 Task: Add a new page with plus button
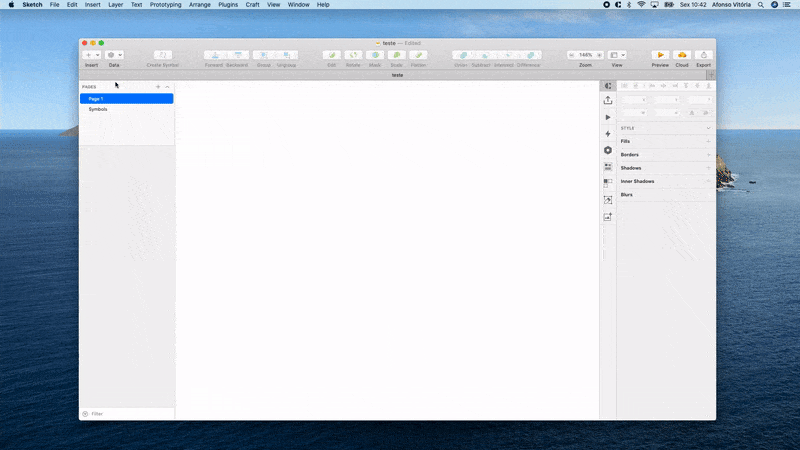157,87
